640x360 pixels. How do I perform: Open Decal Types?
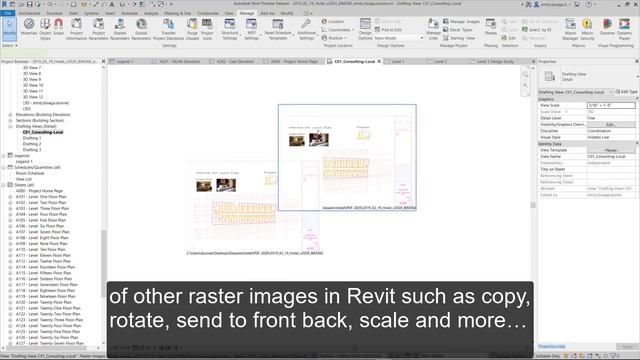click(458, 30)
